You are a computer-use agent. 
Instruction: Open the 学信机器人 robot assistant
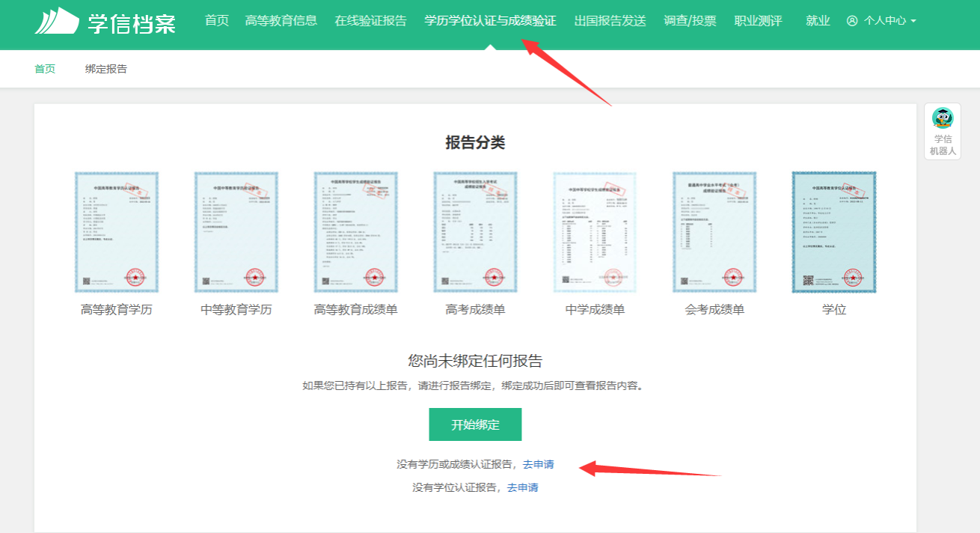pyautogui.click(x=943, y=131)
